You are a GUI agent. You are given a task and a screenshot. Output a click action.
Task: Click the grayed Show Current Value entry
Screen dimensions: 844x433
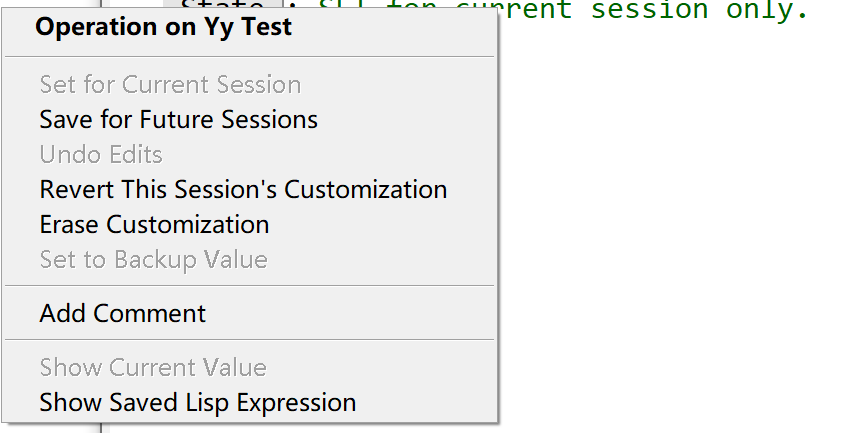[153, 367]
